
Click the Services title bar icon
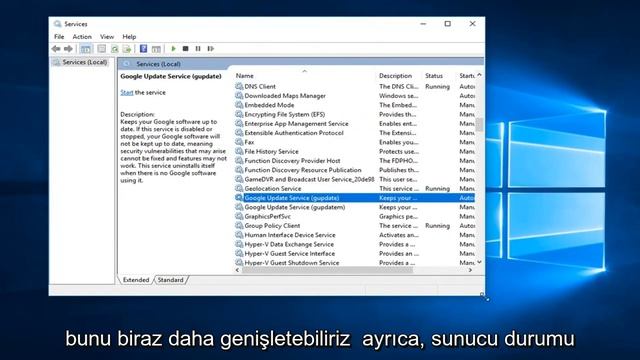click(58, 24)
